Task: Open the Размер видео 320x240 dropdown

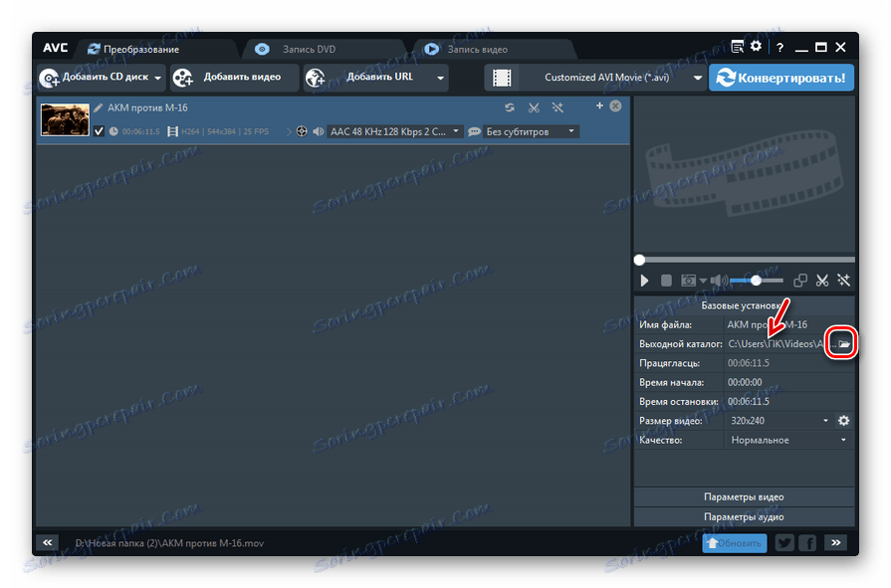Action: 779,421
